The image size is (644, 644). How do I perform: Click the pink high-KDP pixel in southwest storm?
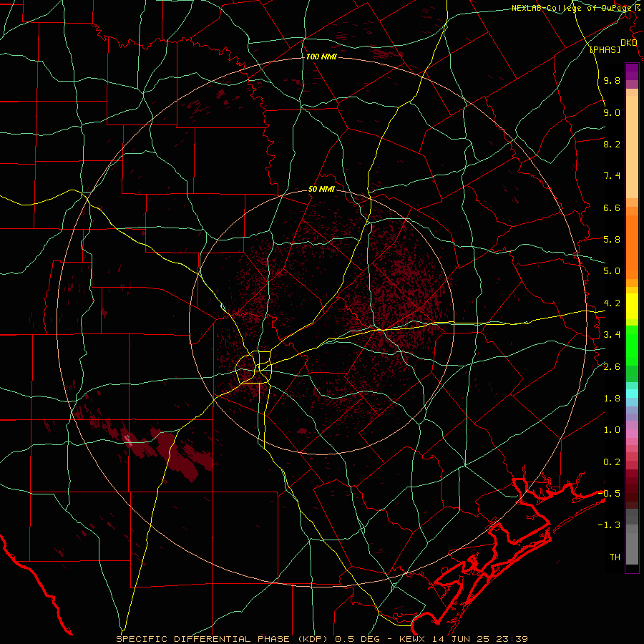click(128, 440)
